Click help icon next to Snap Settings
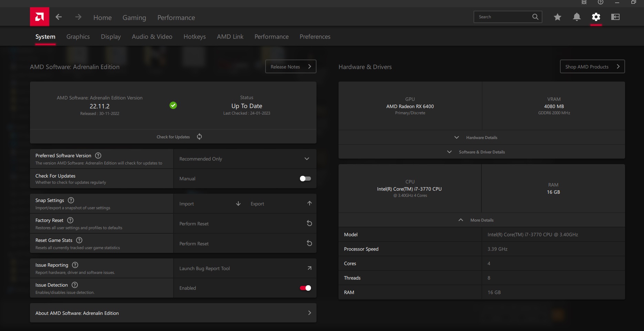Image resolution: width=644 pixels, height=331 pixels. [x=71, y=200]
